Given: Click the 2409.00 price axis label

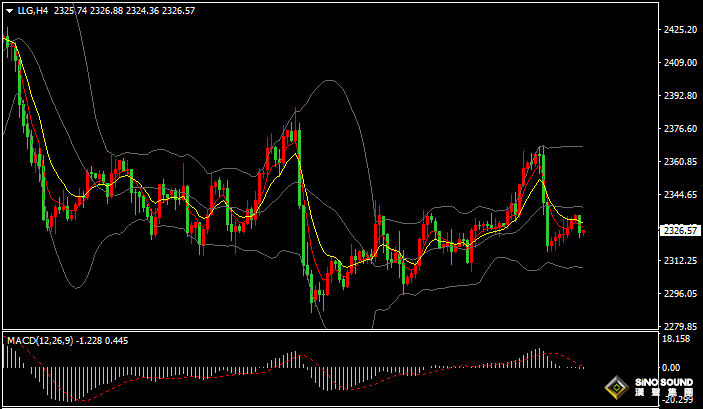Looking at the screenshot, I should click(680, 63).
